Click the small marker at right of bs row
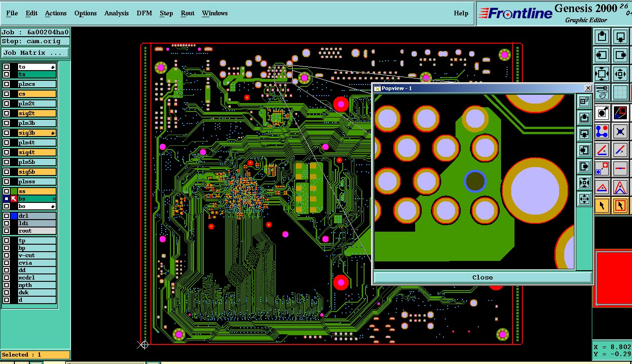Screen dimensions: 632x364 point(54,199)
